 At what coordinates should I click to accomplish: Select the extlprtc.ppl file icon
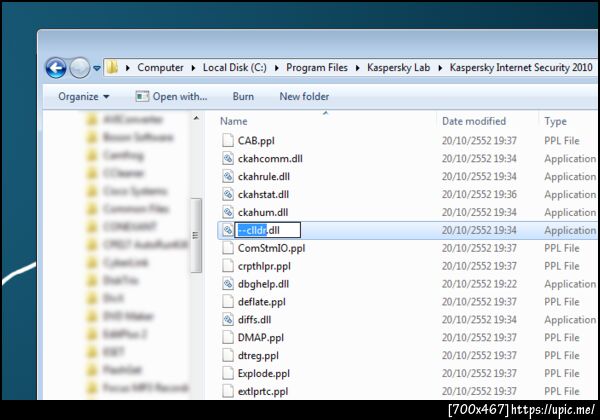(x=228, y=391)
